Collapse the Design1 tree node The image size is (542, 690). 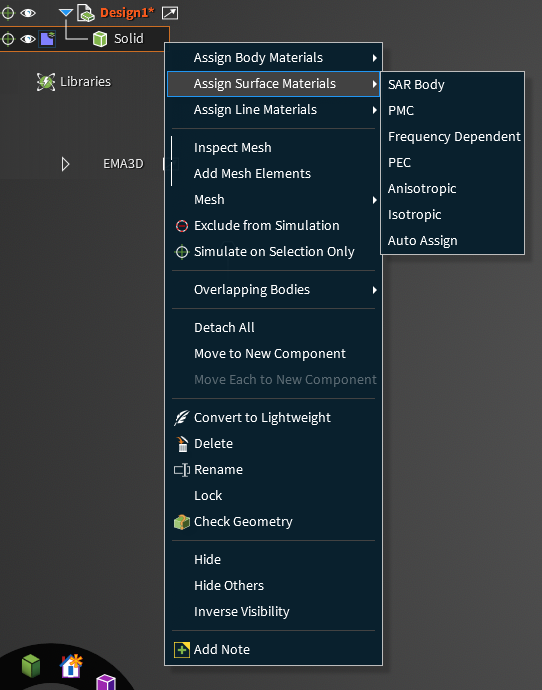click(66, 13)
